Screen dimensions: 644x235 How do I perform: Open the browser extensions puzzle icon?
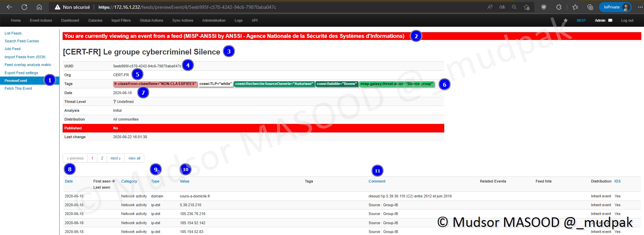(559, 7)
